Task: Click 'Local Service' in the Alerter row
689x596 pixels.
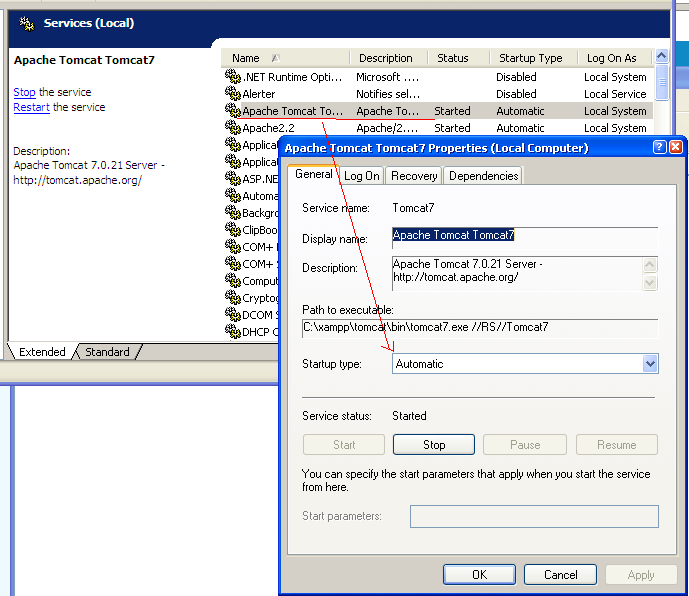Action: [x=615, y=94]
